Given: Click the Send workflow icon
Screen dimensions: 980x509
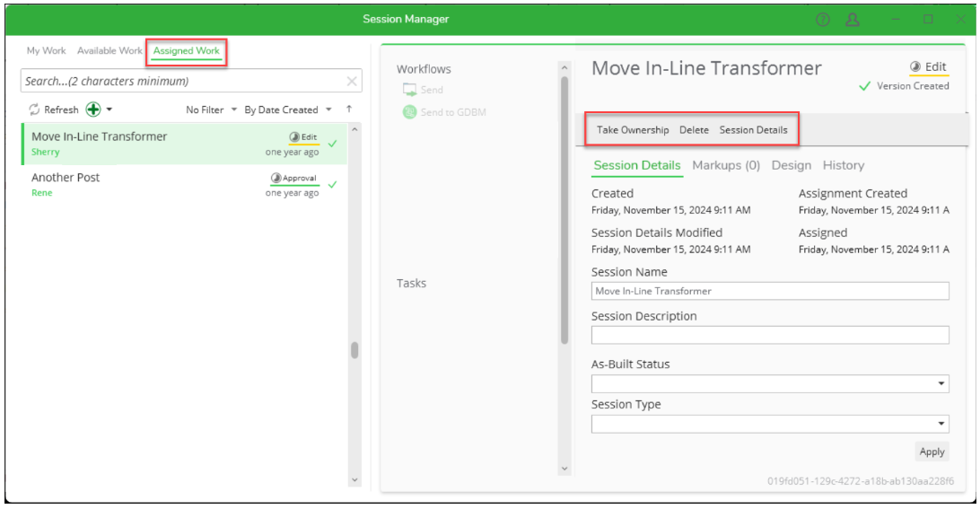Looking at the screenshot, I should click(409, 90).
